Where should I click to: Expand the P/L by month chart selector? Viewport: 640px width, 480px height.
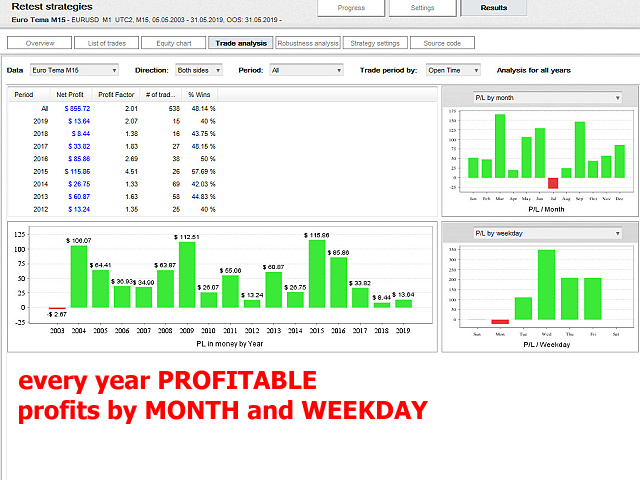click(547, 98)
